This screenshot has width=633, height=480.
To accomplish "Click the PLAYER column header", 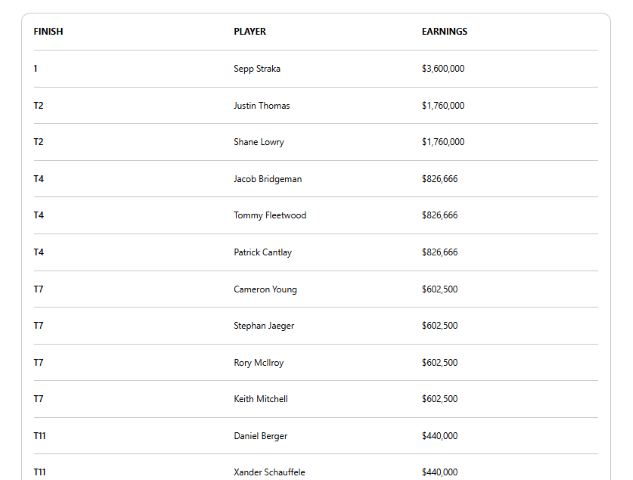I will tap(250, 32).
